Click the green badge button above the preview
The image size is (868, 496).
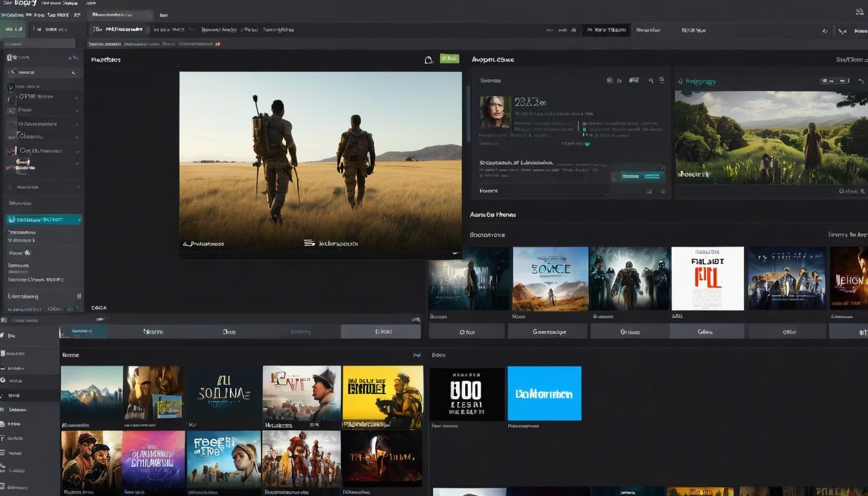449,58
